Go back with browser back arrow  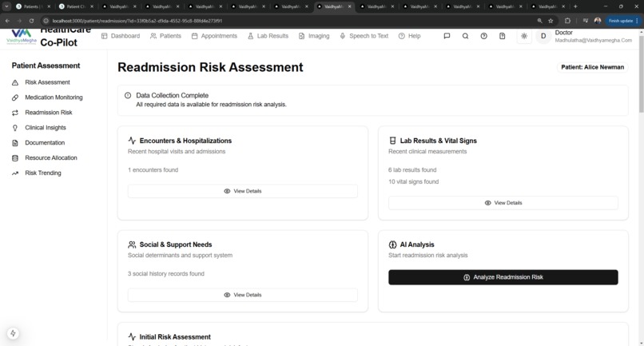[7, 21]
